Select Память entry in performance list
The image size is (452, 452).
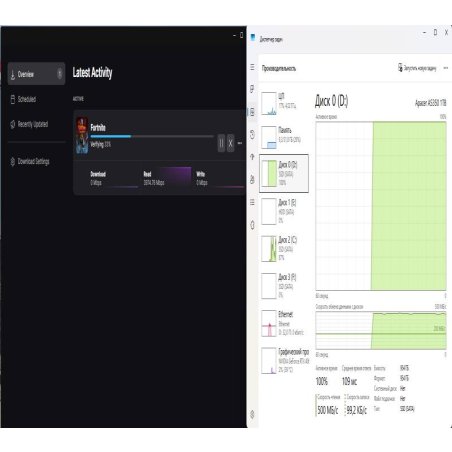coord(284,137)
